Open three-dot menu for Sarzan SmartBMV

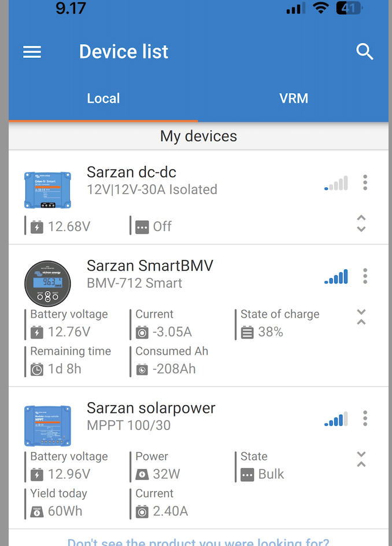click(365, 276)
